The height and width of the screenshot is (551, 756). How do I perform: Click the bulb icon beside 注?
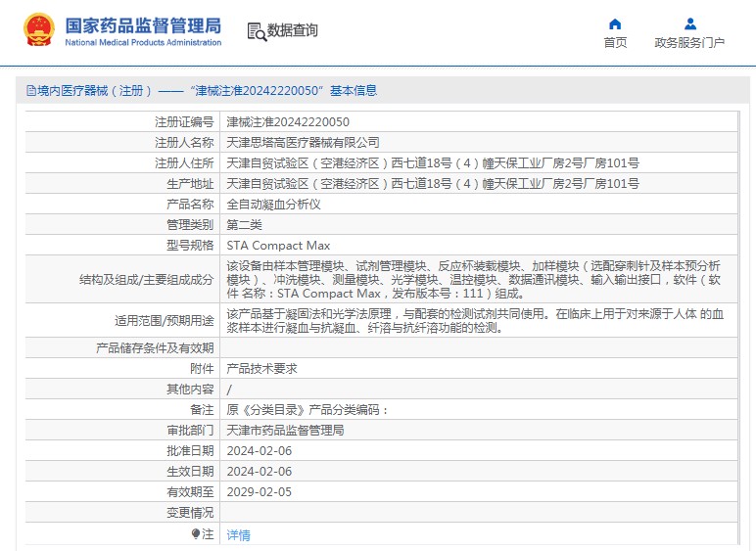[195, 533]
